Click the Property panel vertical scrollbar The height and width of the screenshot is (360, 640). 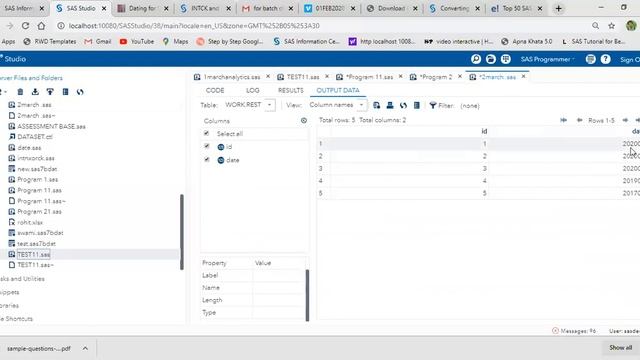307,295
